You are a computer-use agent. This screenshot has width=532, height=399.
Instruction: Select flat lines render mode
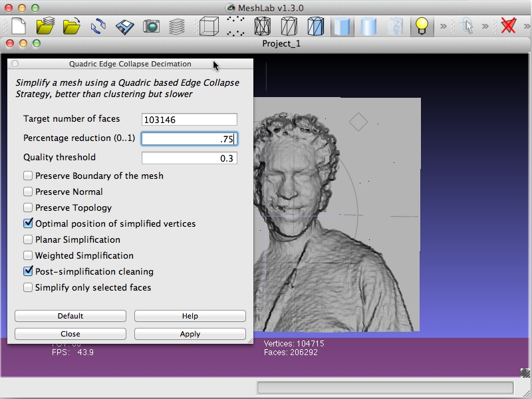(x=315, y=26)
